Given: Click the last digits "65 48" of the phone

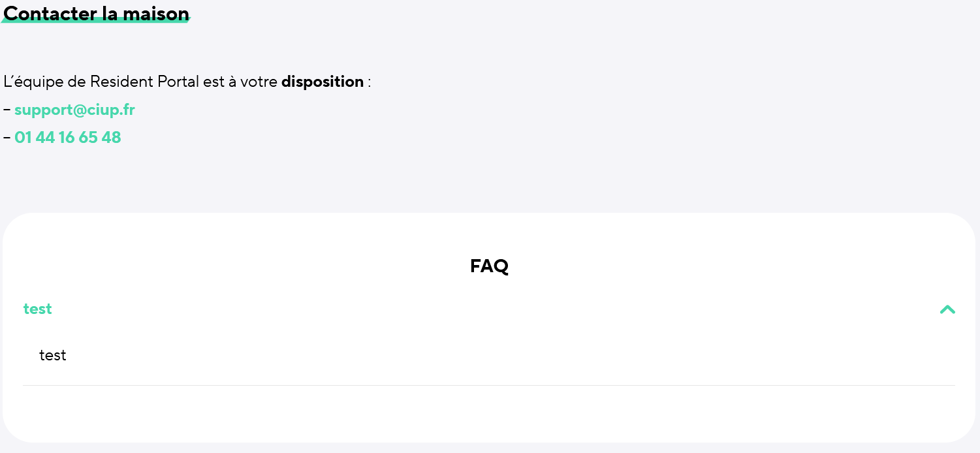Looking at the screenshot, I should point(100,138).
